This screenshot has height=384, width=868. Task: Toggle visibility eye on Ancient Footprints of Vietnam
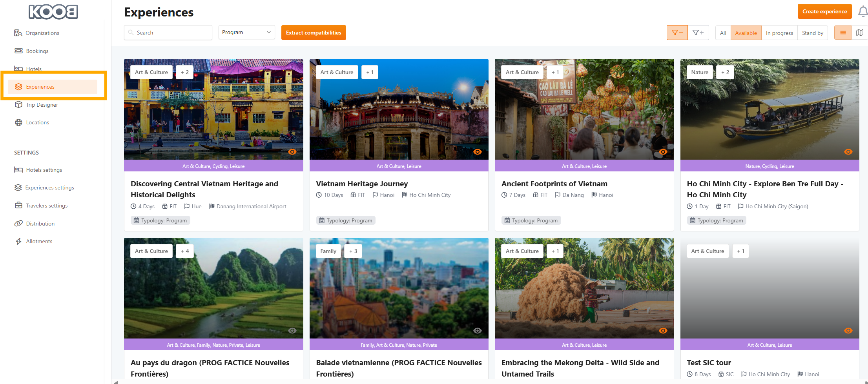(663, 152)
